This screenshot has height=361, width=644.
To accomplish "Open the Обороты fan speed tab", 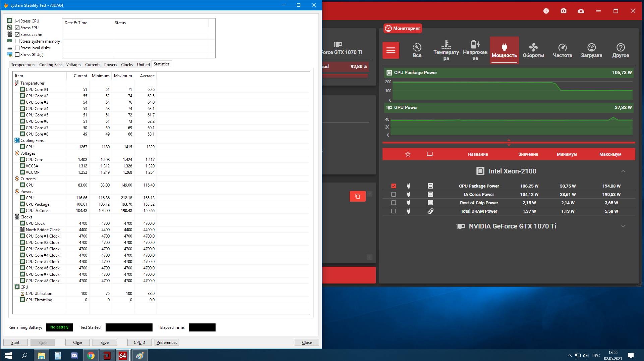I will 533,50.
